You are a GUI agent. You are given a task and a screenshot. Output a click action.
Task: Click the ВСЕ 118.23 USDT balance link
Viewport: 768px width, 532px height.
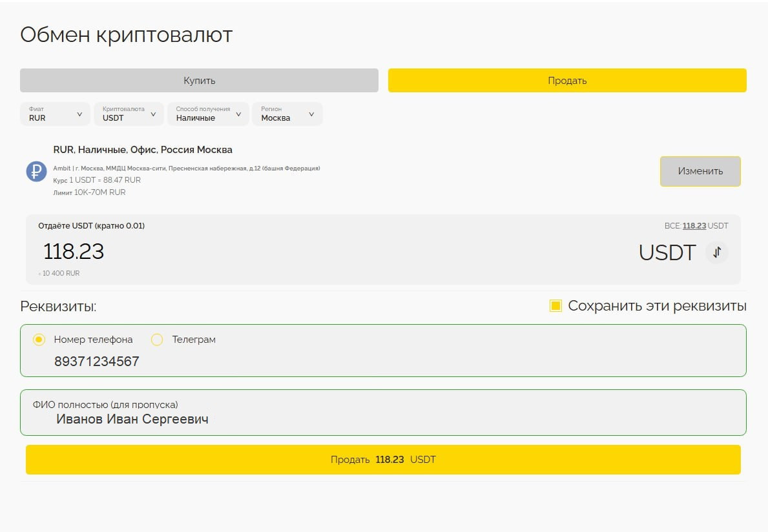696,226
